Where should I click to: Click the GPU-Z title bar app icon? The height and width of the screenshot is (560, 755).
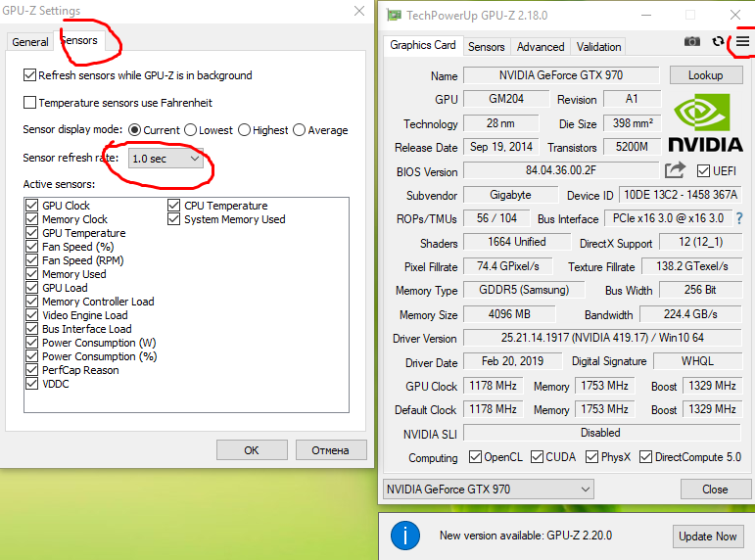(394, 16)
